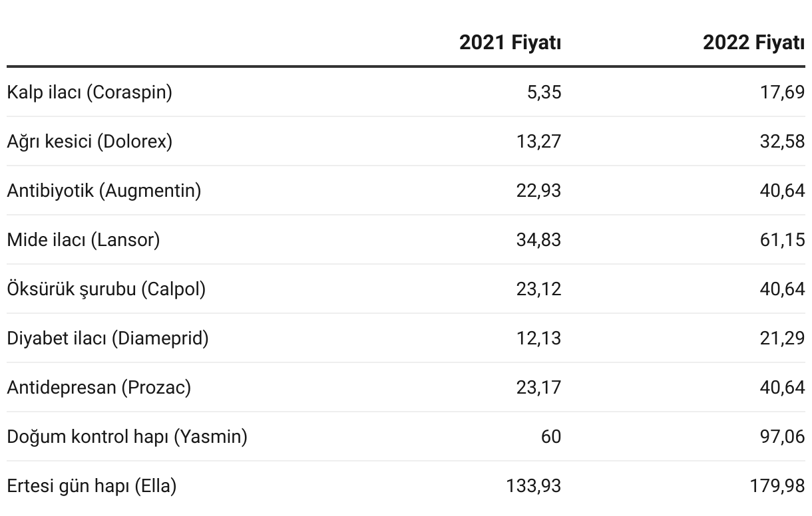Select the "Antibiyotik (Augmentin)" row label
Screen dimensions: 812x516
pos(104,191)
